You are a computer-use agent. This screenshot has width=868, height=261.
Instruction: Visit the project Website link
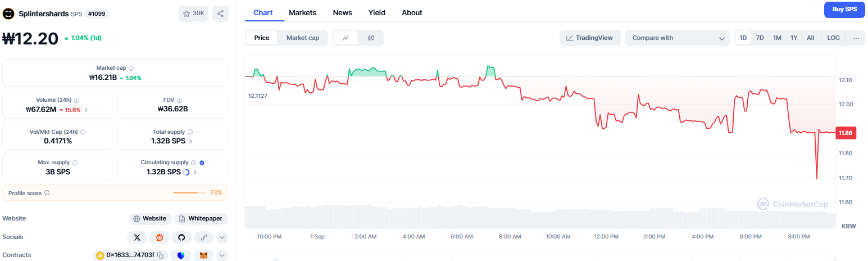(x=149, y=219)
